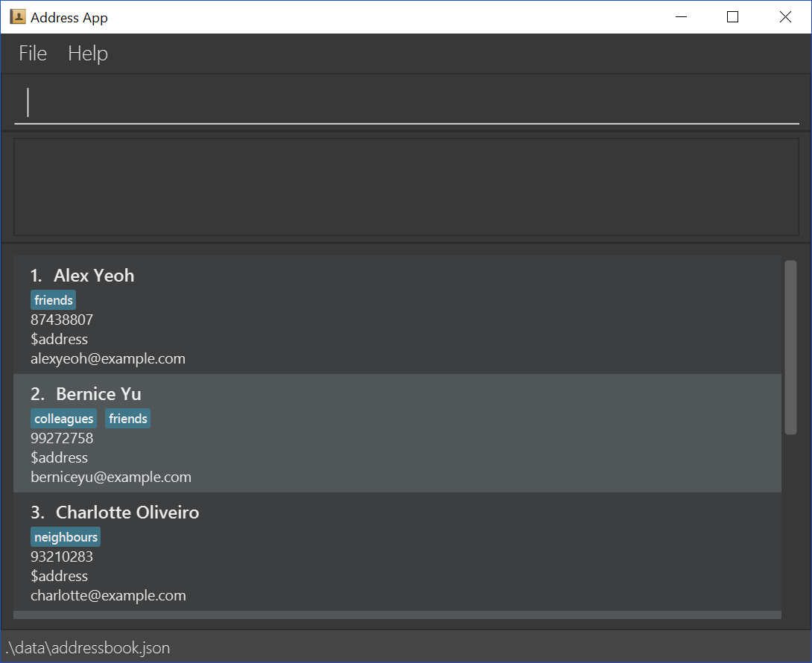Select the Bernice Yu contact name

click(98, 394)
